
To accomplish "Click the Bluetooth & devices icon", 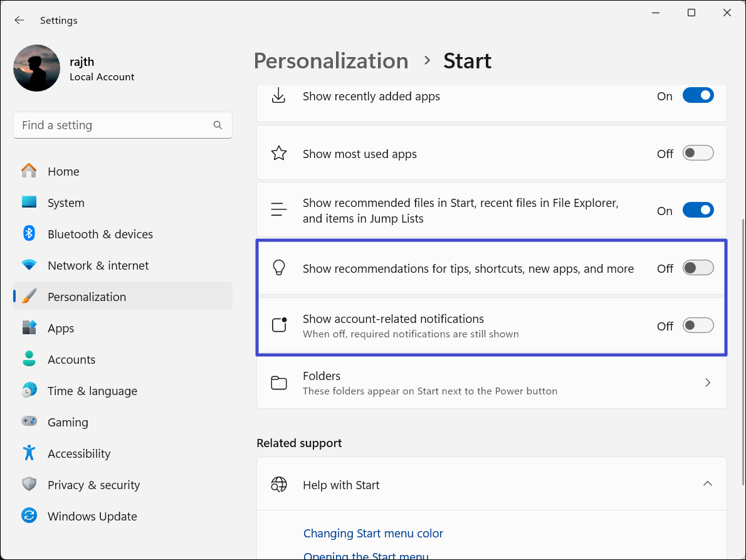I will tap(29, 234).
